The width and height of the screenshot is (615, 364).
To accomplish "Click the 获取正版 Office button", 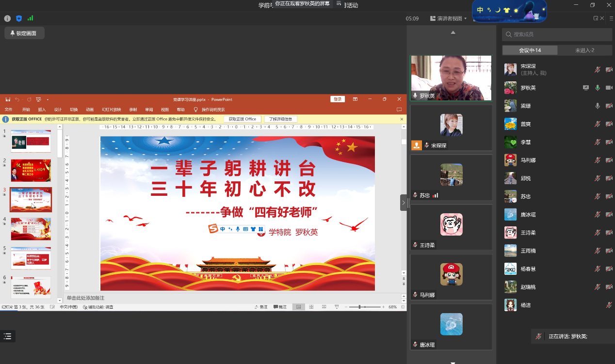I will click(x=243, y=119).
